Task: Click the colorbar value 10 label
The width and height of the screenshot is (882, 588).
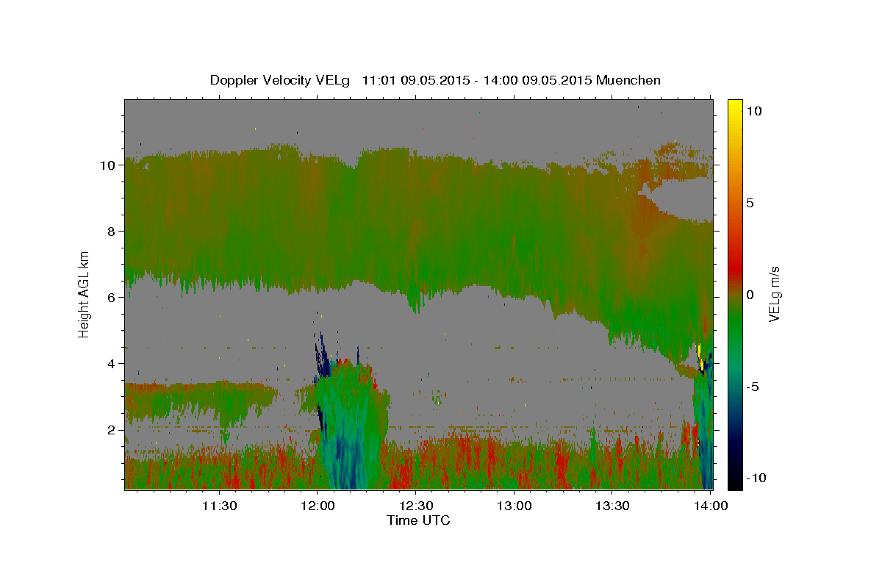Action: click(753, 111)
